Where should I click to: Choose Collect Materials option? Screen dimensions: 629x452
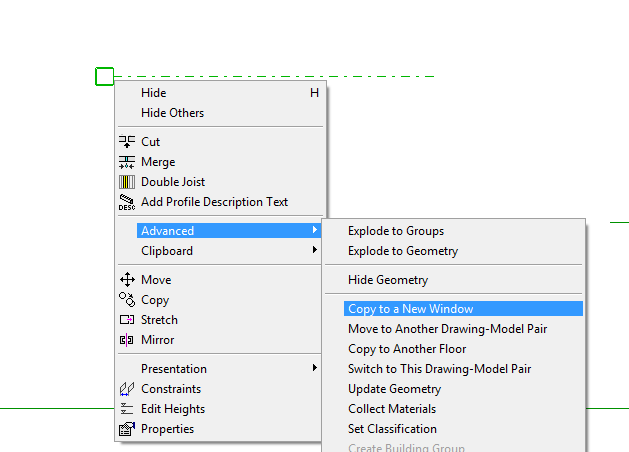coord(392,409)
